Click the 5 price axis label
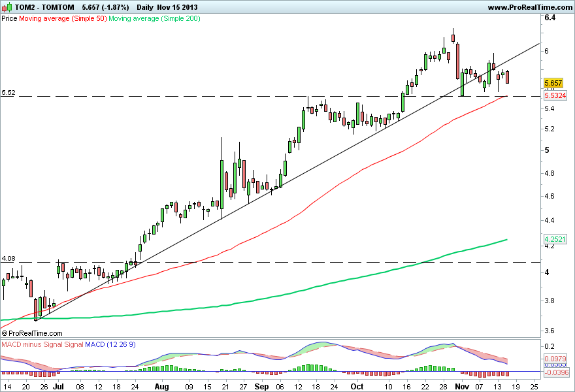 (547, 150)
